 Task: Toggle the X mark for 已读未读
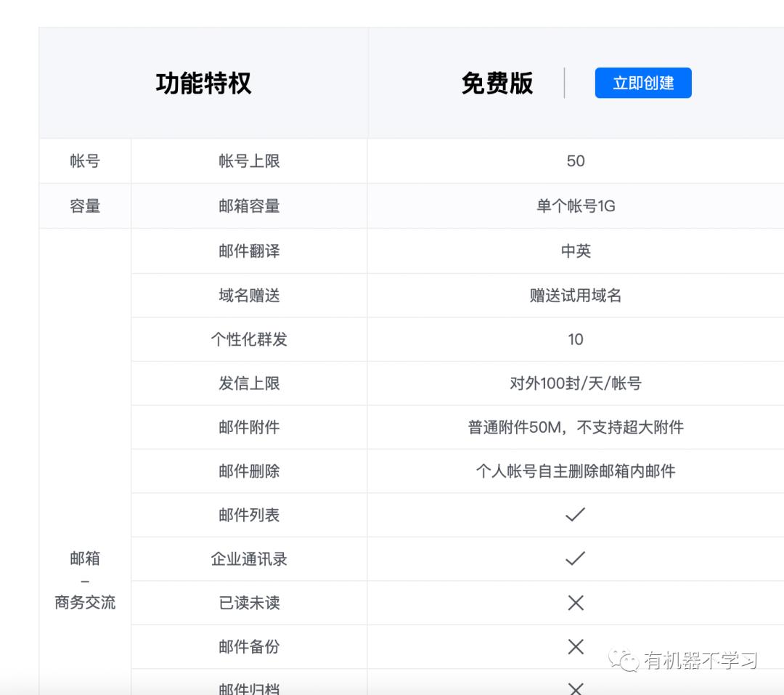(x=575, y=602)
